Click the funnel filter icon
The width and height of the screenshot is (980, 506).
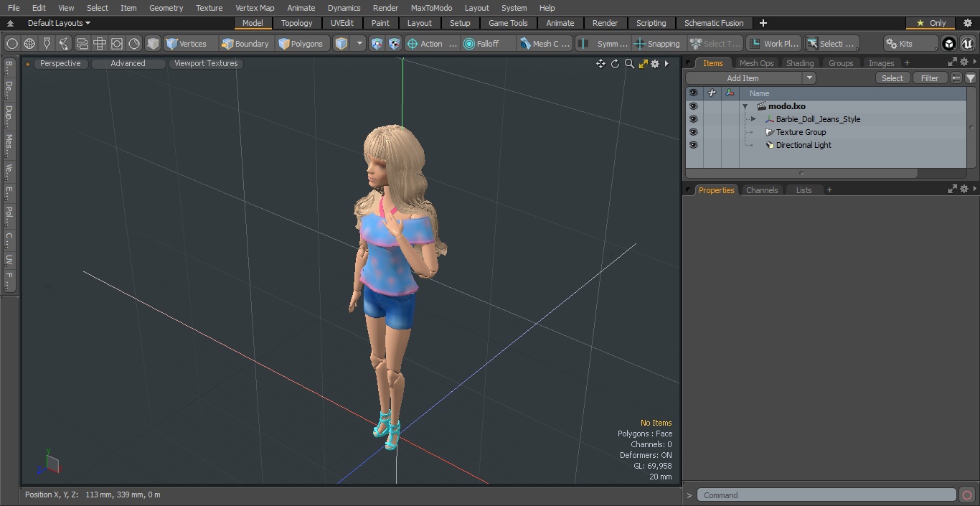[970, 78]
